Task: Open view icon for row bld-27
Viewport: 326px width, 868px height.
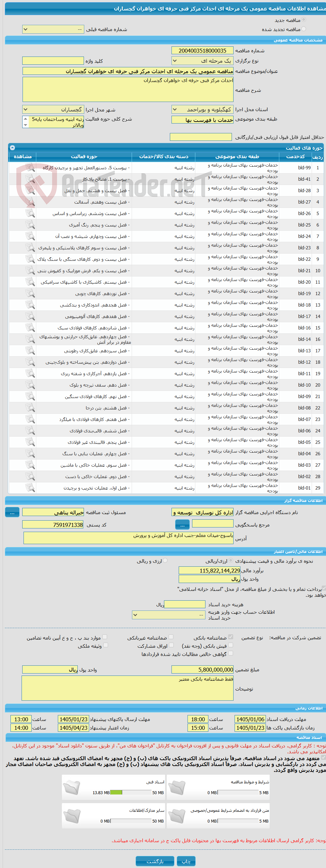Action: [x=30, y=202]
